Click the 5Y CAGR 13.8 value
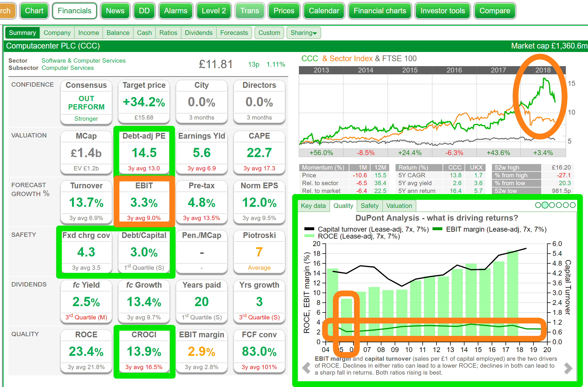Screen dimensions: 588x387 pos(456,175)
